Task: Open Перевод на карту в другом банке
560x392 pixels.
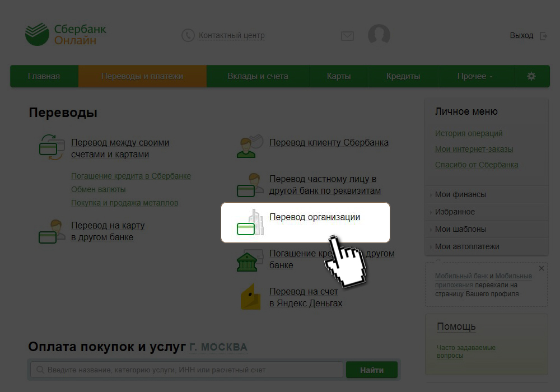Action: (x=108, y=231)
